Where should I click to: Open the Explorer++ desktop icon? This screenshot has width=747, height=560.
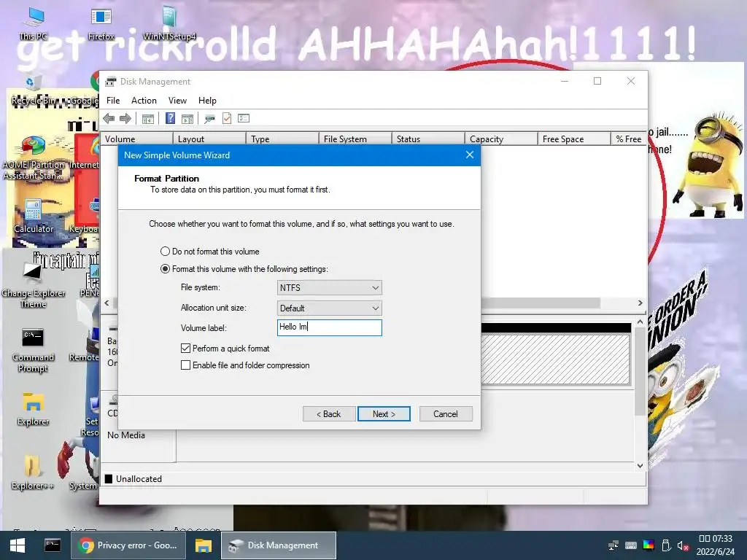pos(32,472)
